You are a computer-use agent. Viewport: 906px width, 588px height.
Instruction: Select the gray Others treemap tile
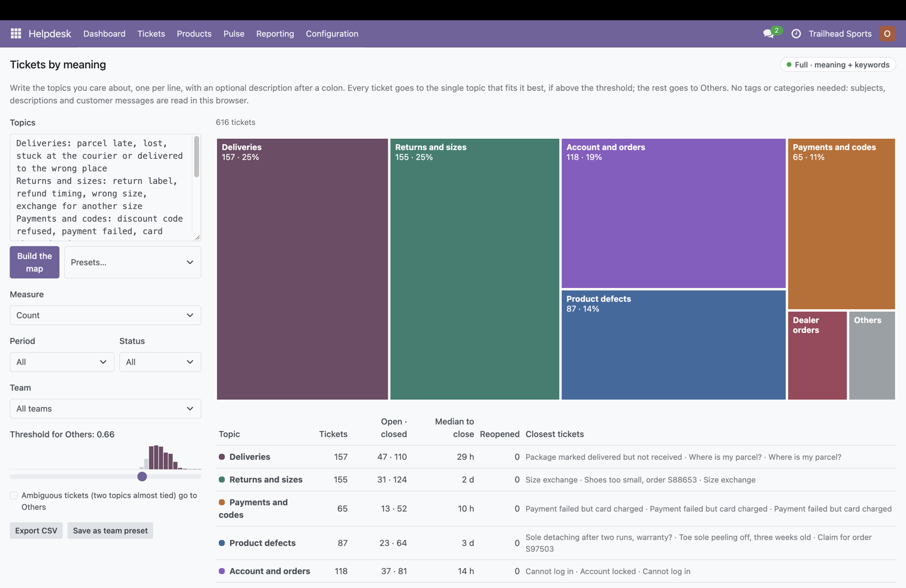click(x=872, y=356)
